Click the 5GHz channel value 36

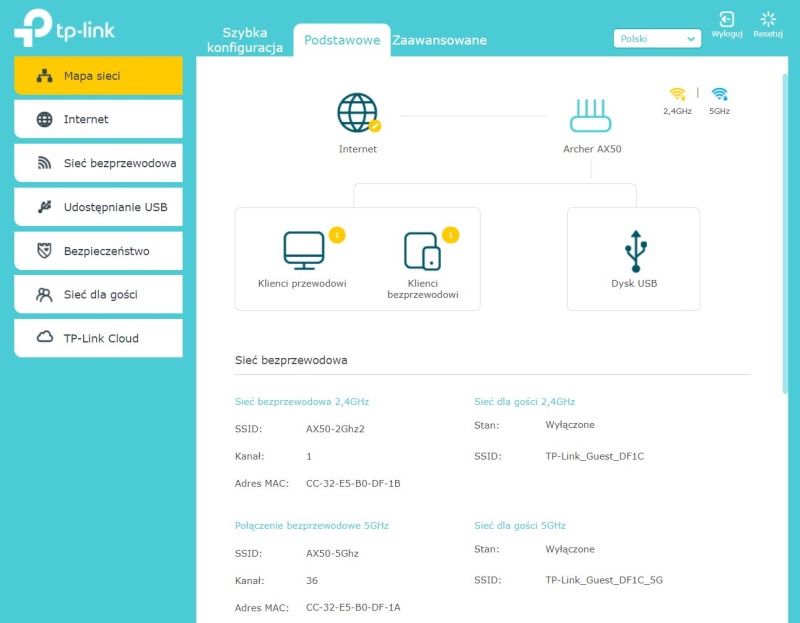pyautogui.click(x=312, y=581)
